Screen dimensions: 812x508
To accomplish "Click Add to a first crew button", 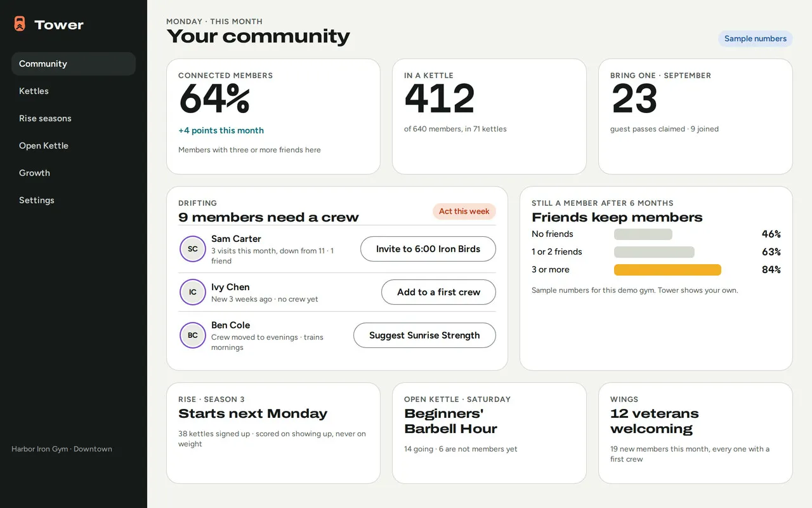I will tap(438, 292).
